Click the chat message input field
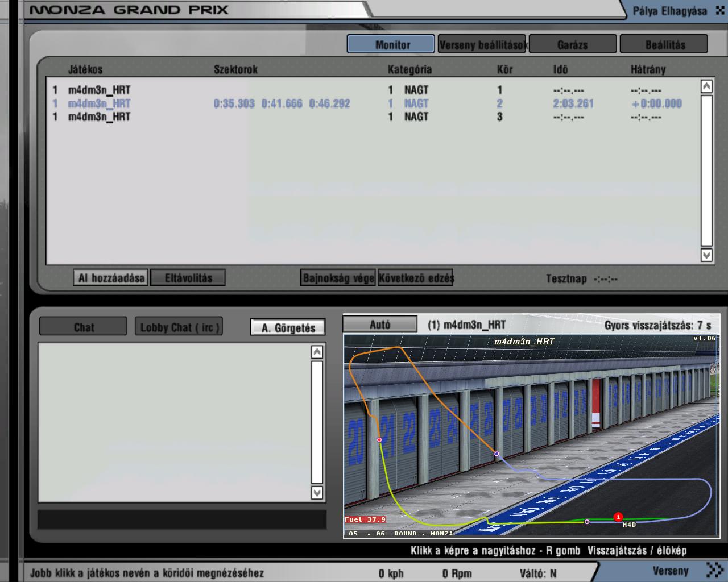The height and width of the screenshot is (582, 728). click(182, 519)
